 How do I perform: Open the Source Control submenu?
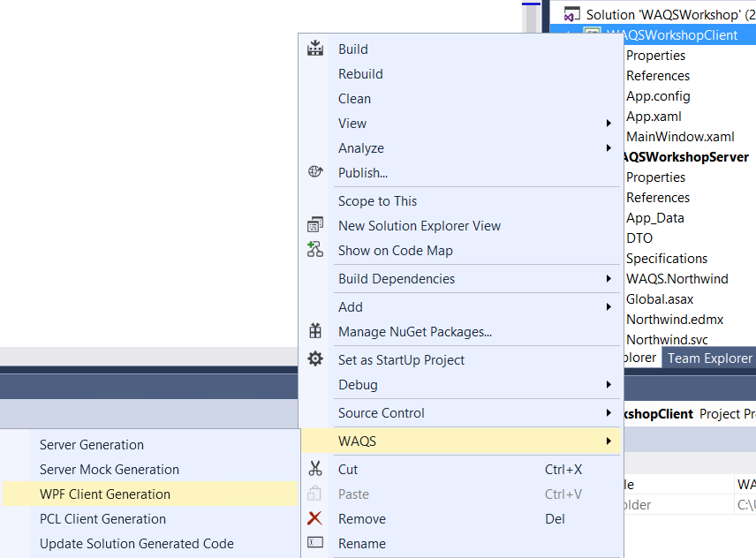[x=461, y=413]
